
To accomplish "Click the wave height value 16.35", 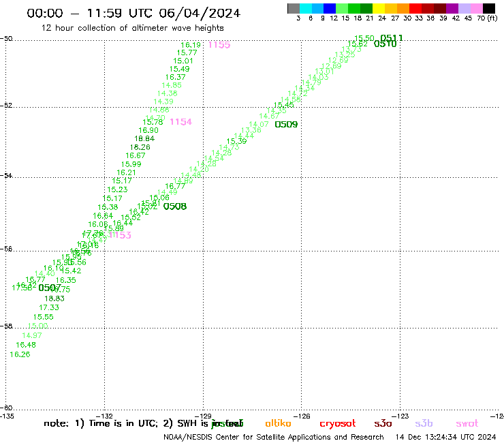I will tap(66, 280).
